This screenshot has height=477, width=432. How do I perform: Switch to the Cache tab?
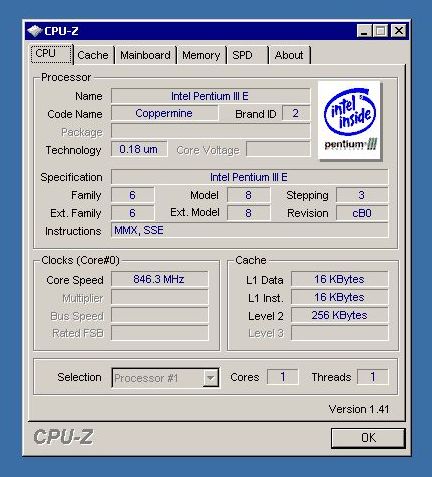click(93, 55)
